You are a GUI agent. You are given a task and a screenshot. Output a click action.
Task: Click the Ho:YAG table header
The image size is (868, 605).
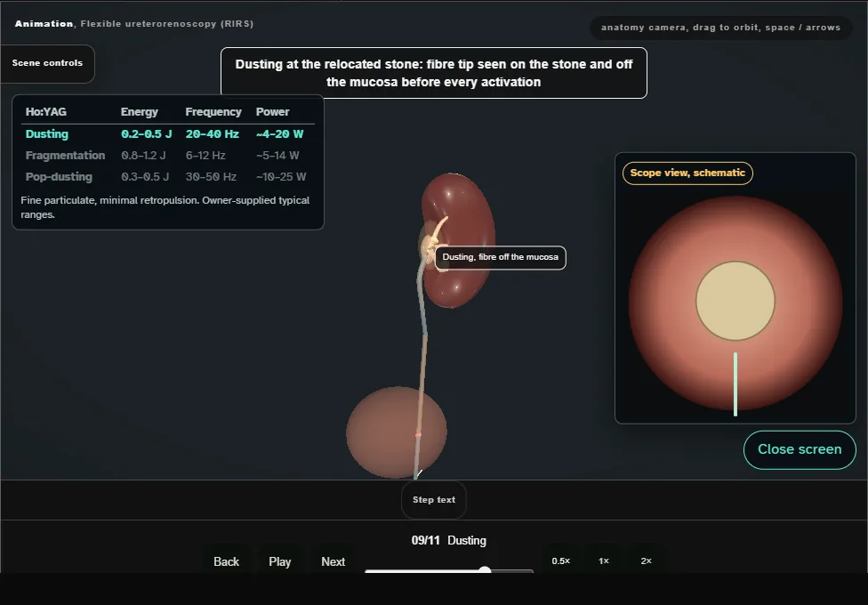46,112
